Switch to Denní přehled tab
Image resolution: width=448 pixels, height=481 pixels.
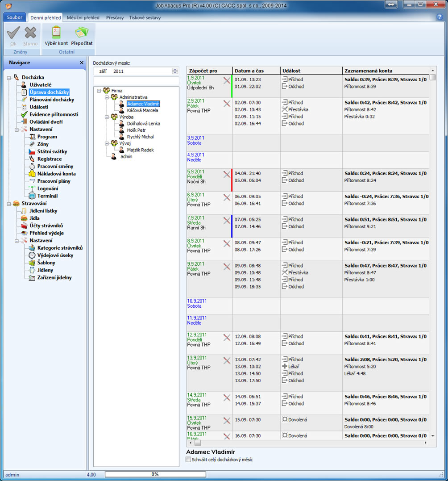click(x=46, y=17)
